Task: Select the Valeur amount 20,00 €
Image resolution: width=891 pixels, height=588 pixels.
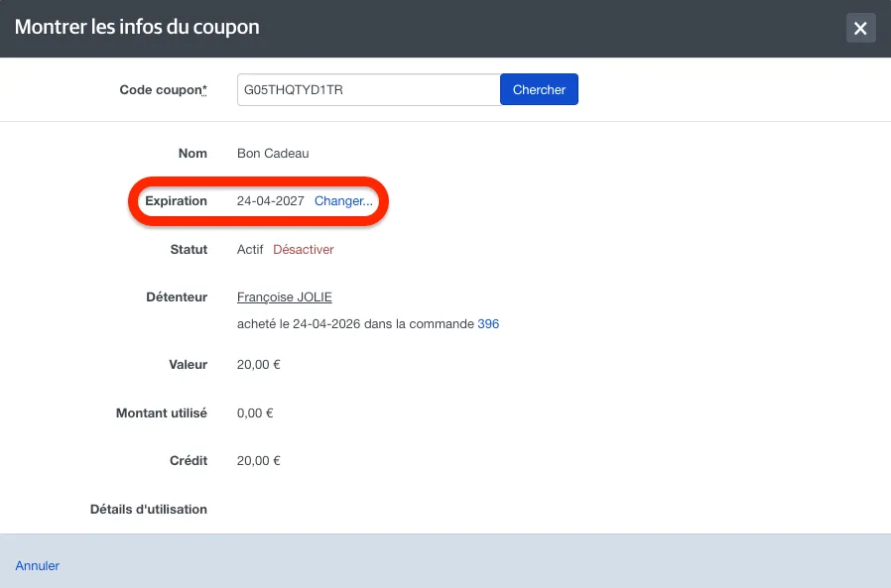Action: [259, 365]
